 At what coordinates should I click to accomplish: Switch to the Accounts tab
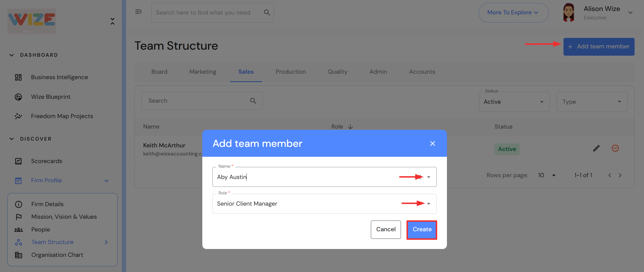tap(422, 72)
